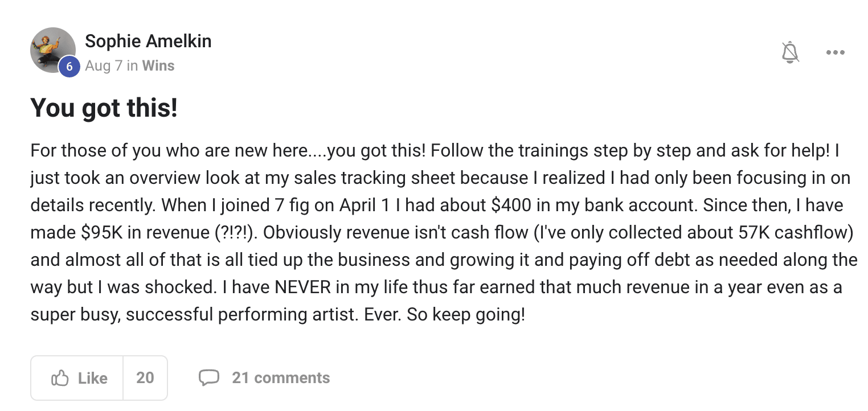Open the three-dot post options menu

835,52
